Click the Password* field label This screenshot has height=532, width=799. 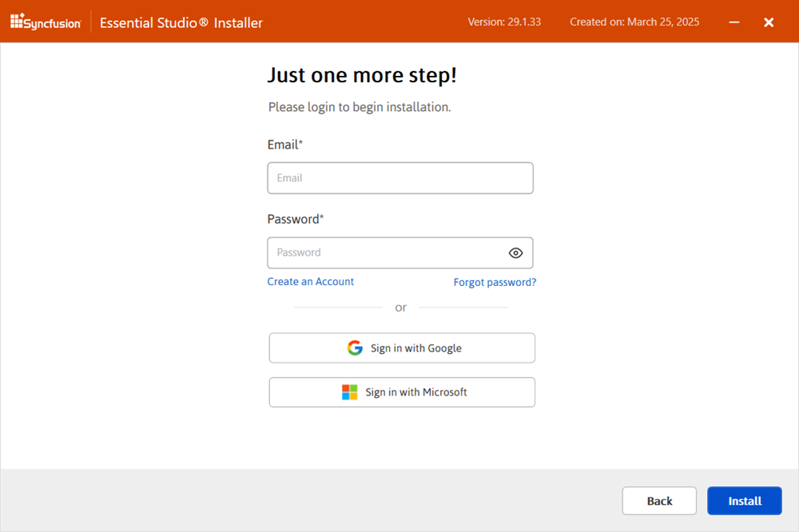296,219
